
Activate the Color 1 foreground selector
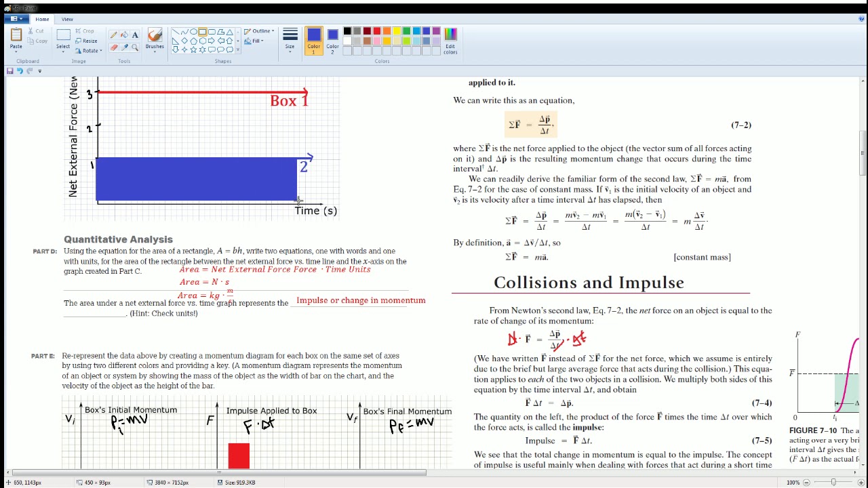tap(313, 39)
